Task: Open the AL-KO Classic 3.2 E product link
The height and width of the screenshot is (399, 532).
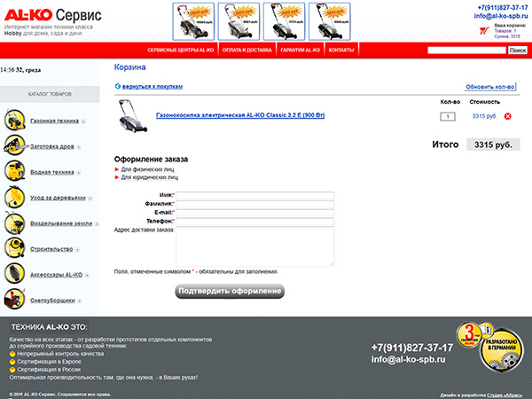Action: (240, 115)
